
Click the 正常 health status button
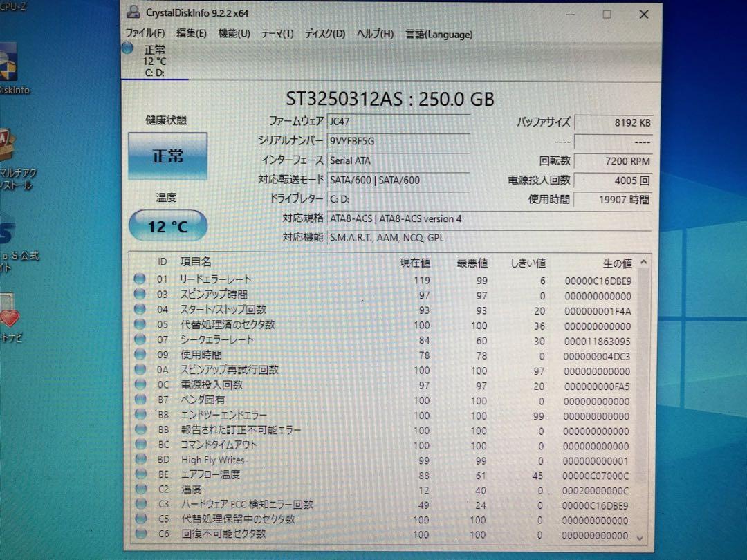(167, 156)
